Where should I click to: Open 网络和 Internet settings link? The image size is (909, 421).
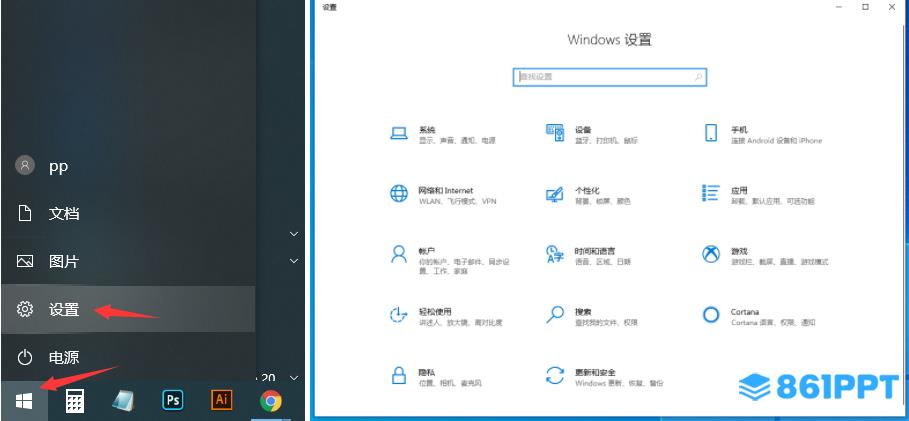point(443,195)
